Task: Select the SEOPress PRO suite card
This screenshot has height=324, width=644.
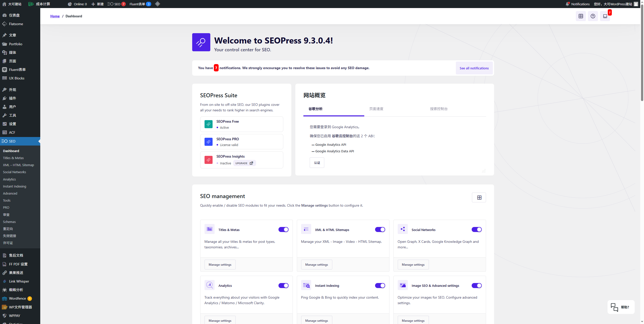Action: (242, 142)
